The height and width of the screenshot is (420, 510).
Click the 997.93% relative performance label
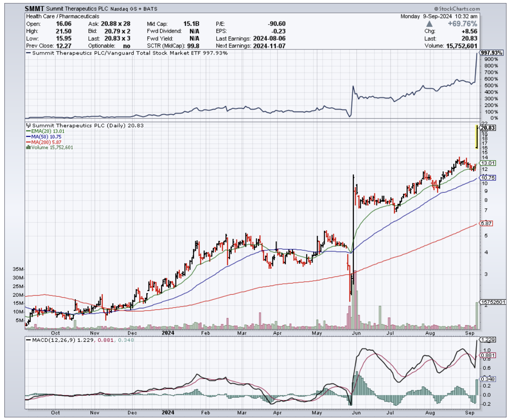pyautogui.click(x=491, y=52)
